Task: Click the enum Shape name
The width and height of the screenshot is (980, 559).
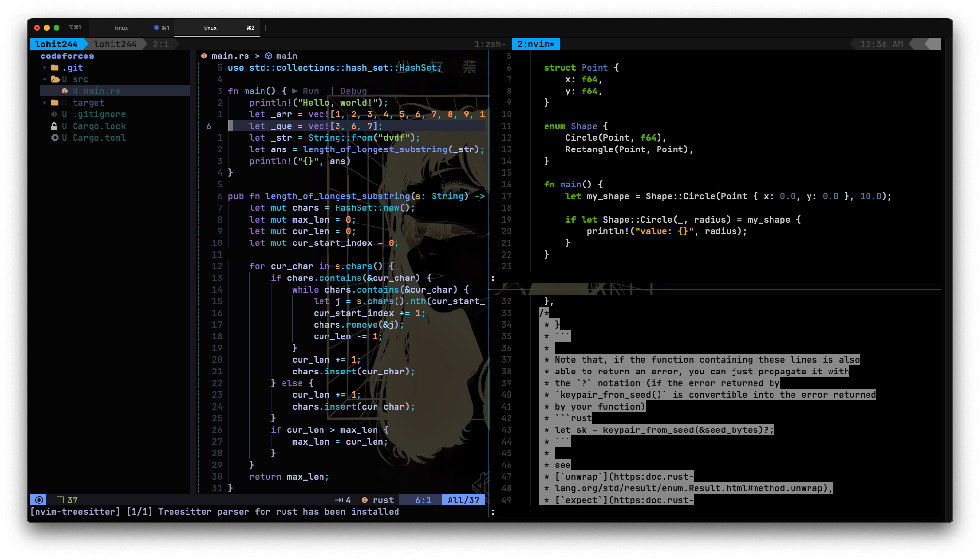Action: click(584, 126)
